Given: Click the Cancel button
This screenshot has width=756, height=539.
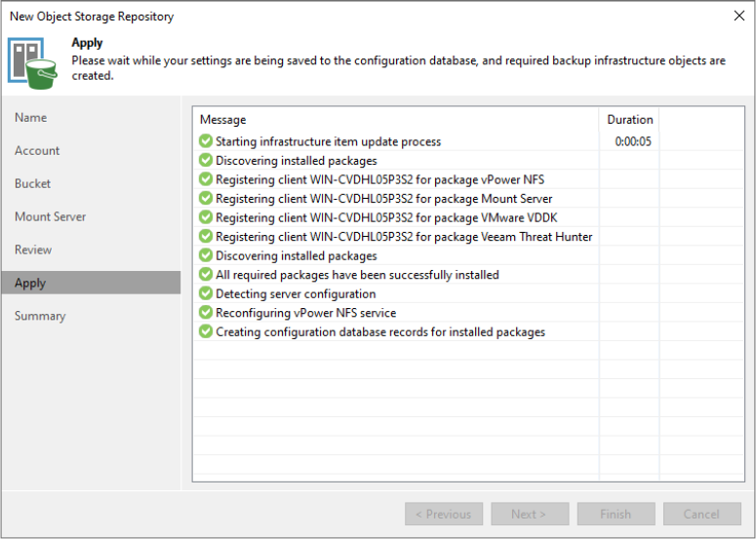Looking at the screenshot, I should click(x=702, y=514).
